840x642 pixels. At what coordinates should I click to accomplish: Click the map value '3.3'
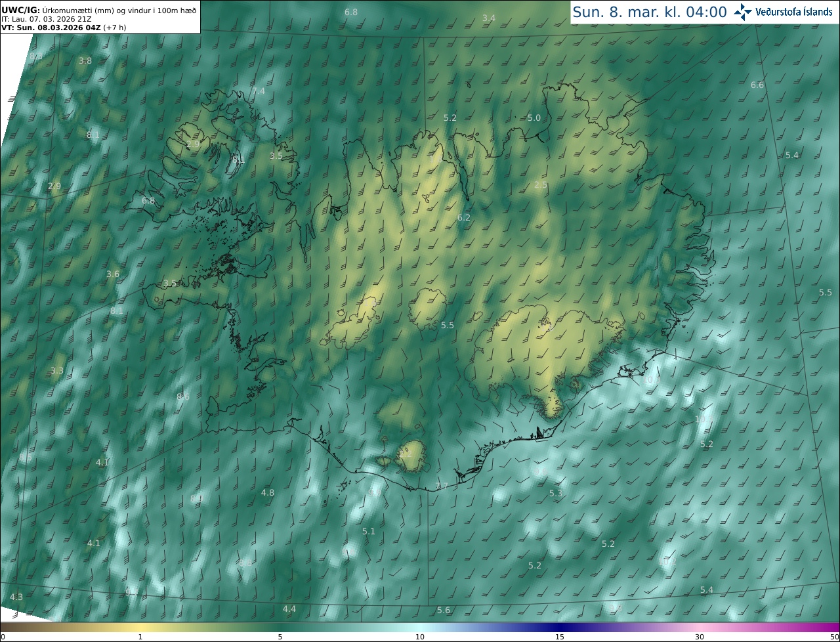click(57, 371)
